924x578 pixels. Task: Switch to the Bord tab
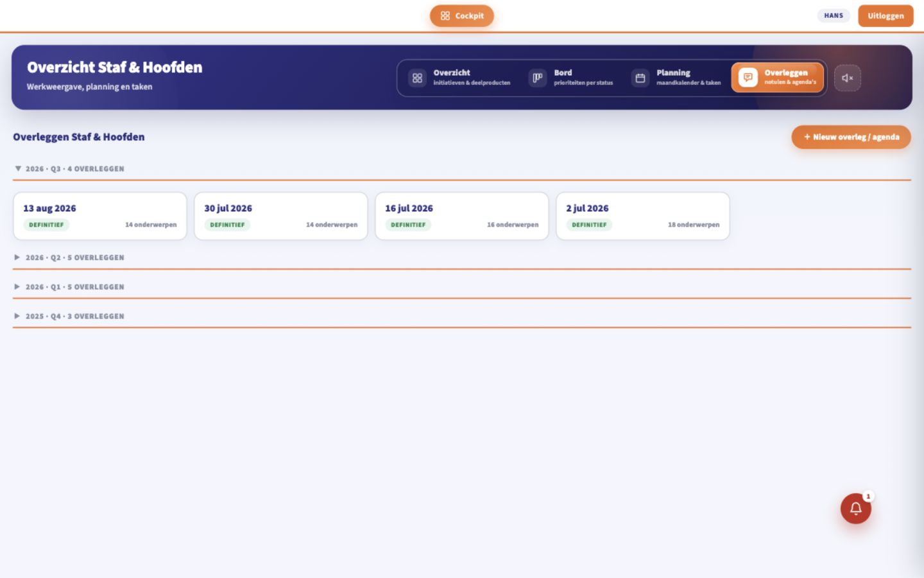pyautogui.click(x=571, y=78)
